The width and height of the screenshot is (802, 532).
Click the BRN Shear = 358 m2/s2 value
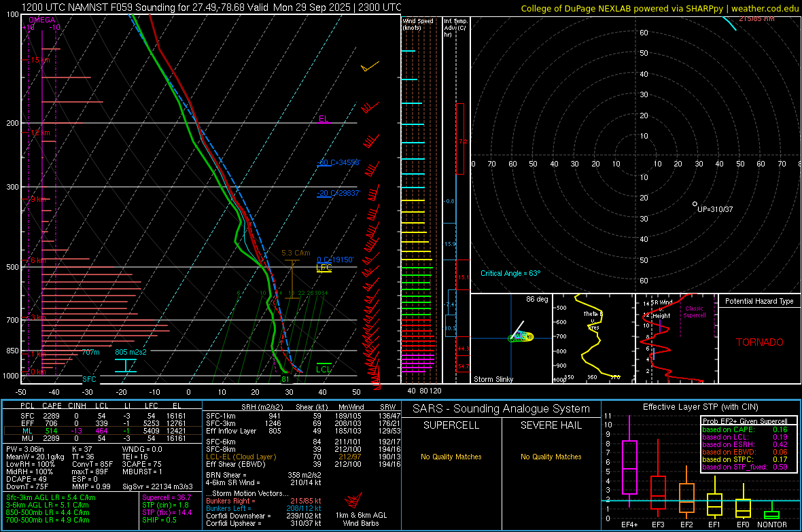[264, 475]
